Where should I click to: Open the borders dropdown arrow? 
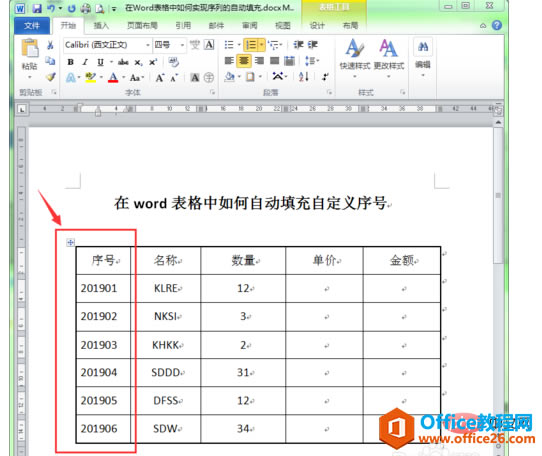pyautogui.click(x=260, y=76)
